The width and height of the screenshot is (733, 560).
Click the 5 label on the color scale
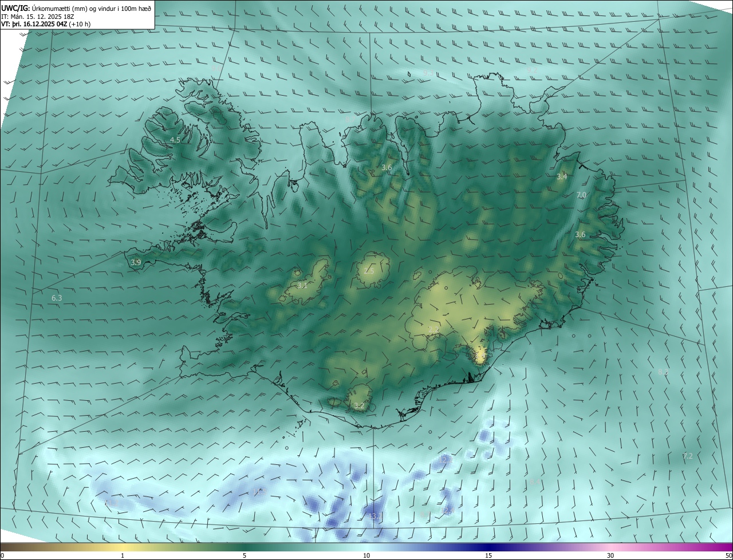tap(245, 555)
